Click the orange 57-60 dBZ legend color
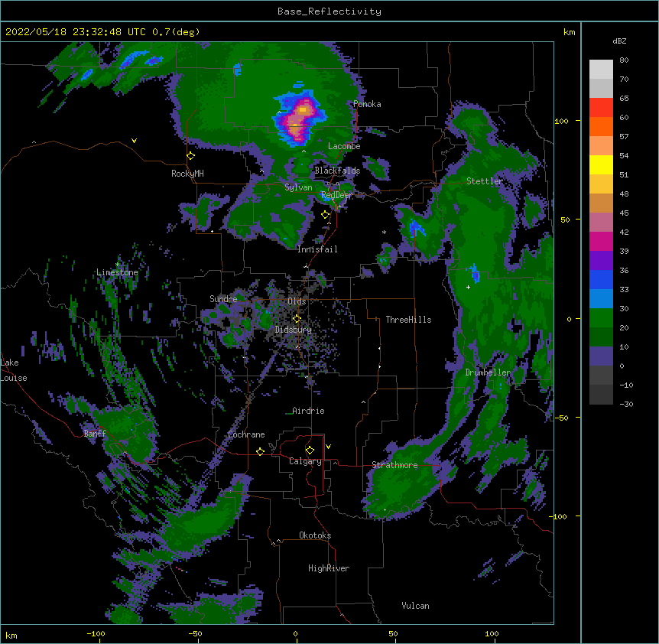 click(601, 126)
